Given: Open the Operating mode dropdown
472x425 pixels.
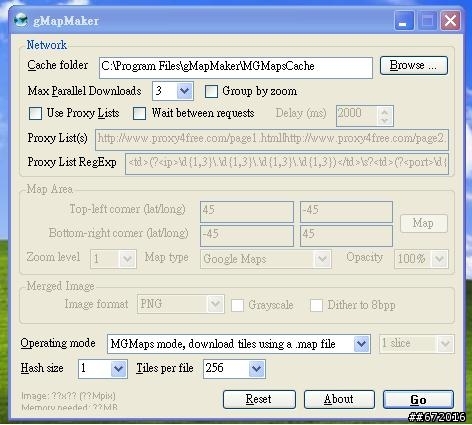Looking at the screenshot, I should tap(362, 344).
